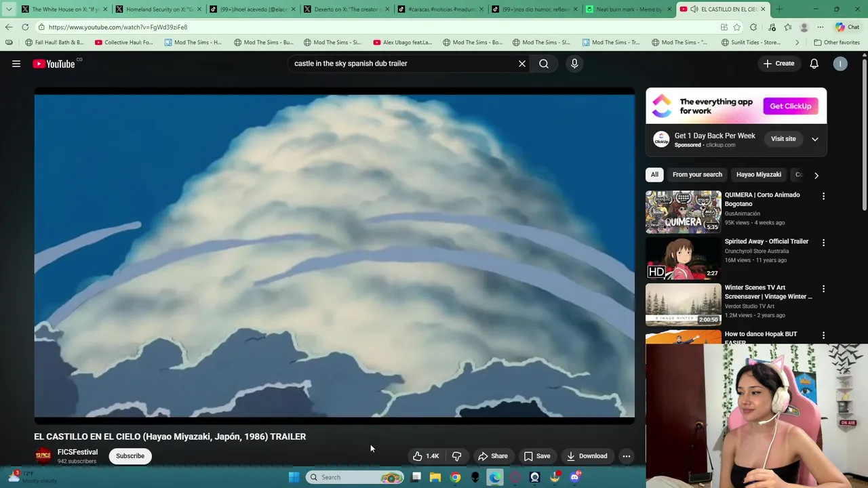Reload the page in browser toolbar
The height and width of the screenshot is (488, 868).
[25, 27]
